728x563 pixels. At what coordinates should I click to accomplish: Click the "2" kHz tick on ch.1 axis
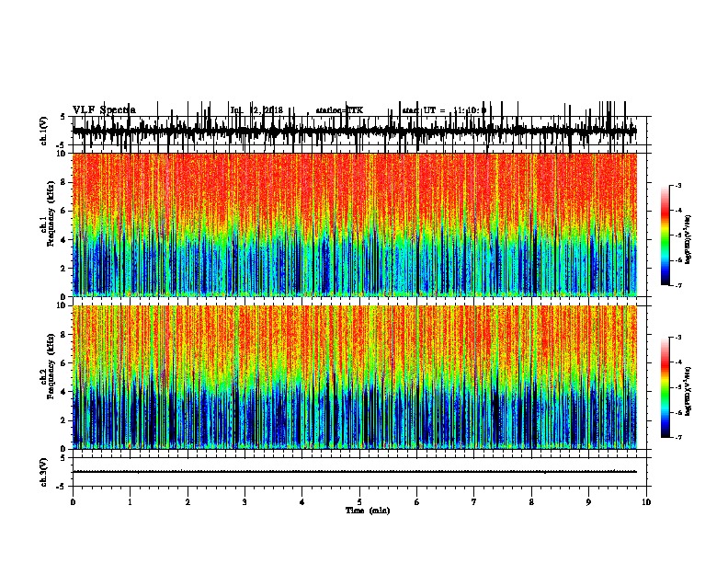[63, 268]
